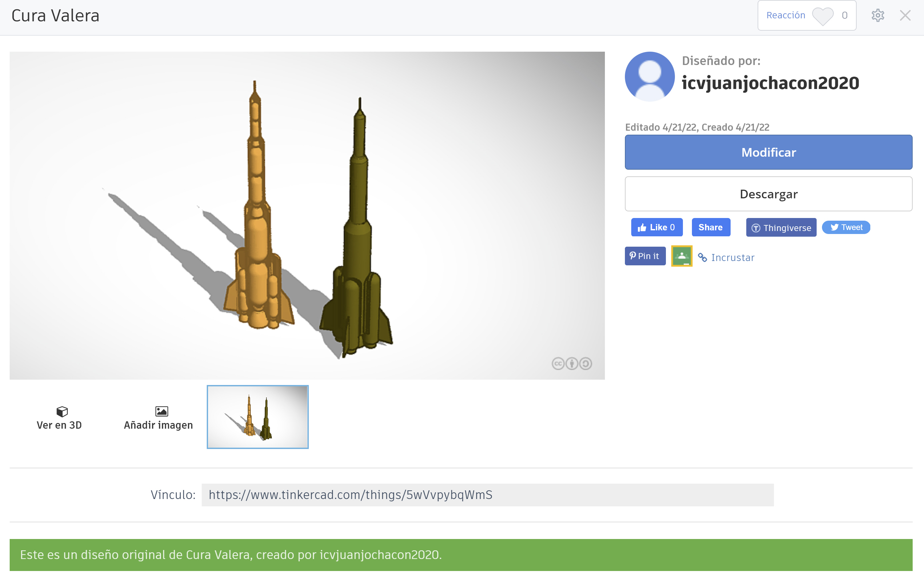Screen dimensions: 924x577
Task: Like the design on Facebook
Action: tap(657, 227)
